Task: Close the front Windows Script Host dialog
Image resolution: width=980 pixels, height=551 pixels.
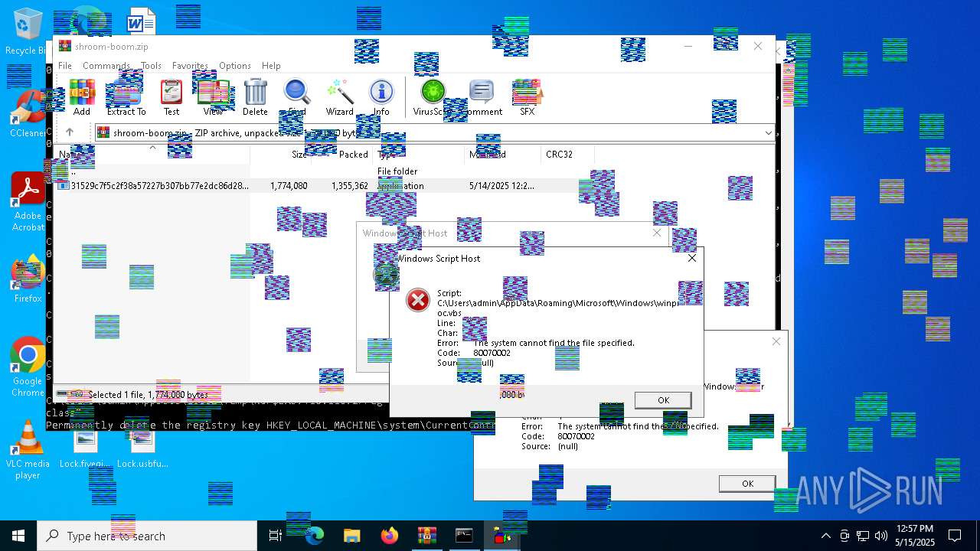Action: [x=691, y=259]
